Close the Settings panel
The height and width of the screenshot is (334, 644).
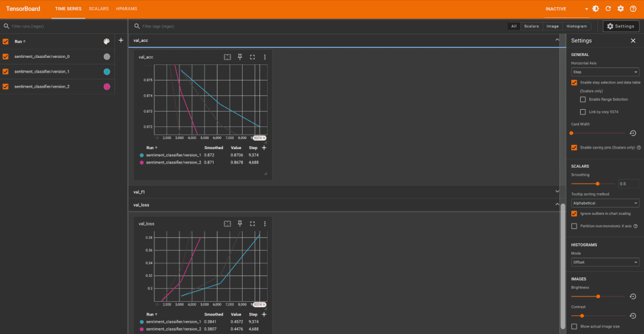point(633,41)
